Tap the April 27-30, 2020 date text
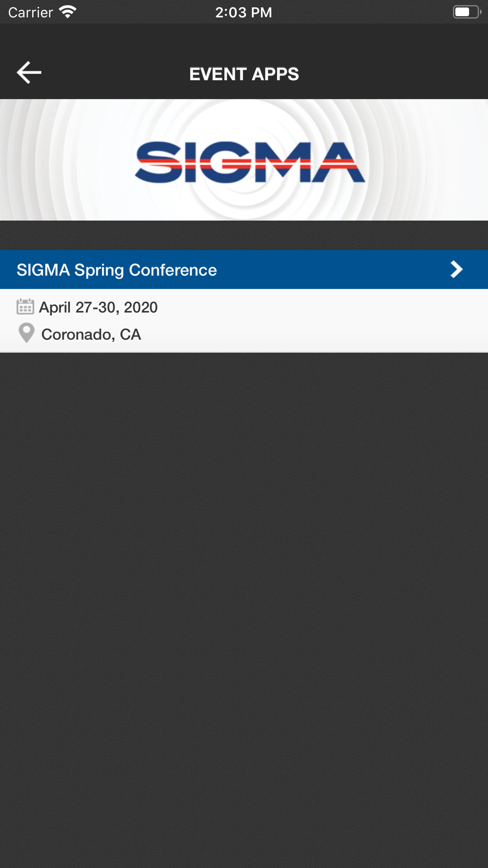The width and height of the screenshot is (488, 868). (x=98, y=308)
